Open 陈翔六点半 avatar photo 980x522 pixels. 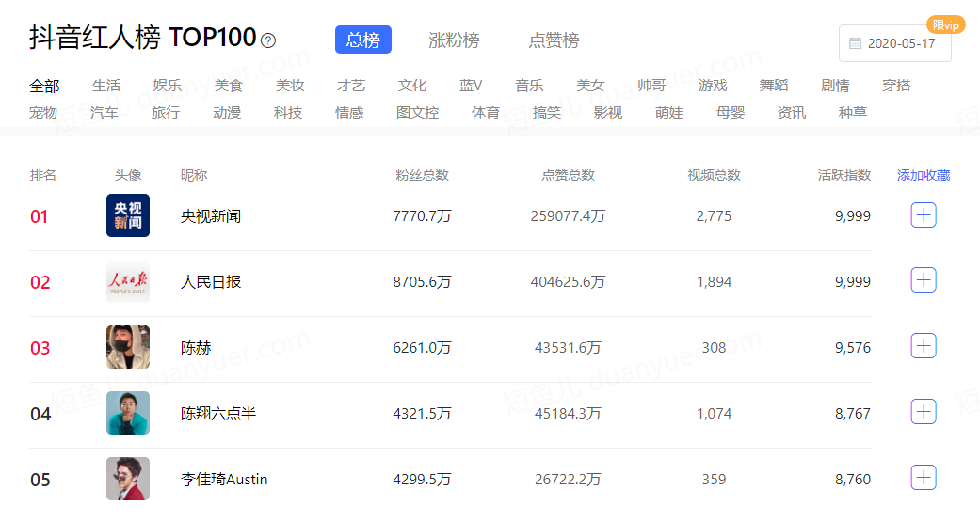128,413
